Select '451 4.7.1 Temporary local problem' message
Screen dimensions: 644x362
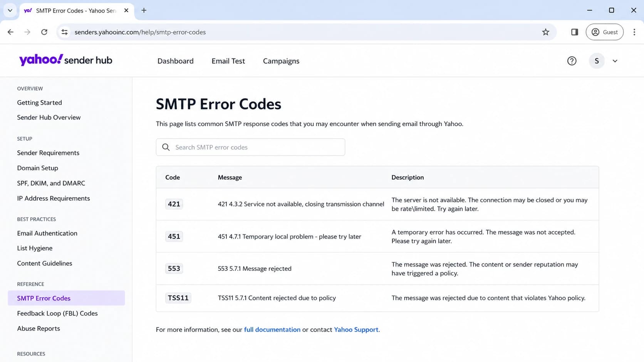click(x=289, y=236)
